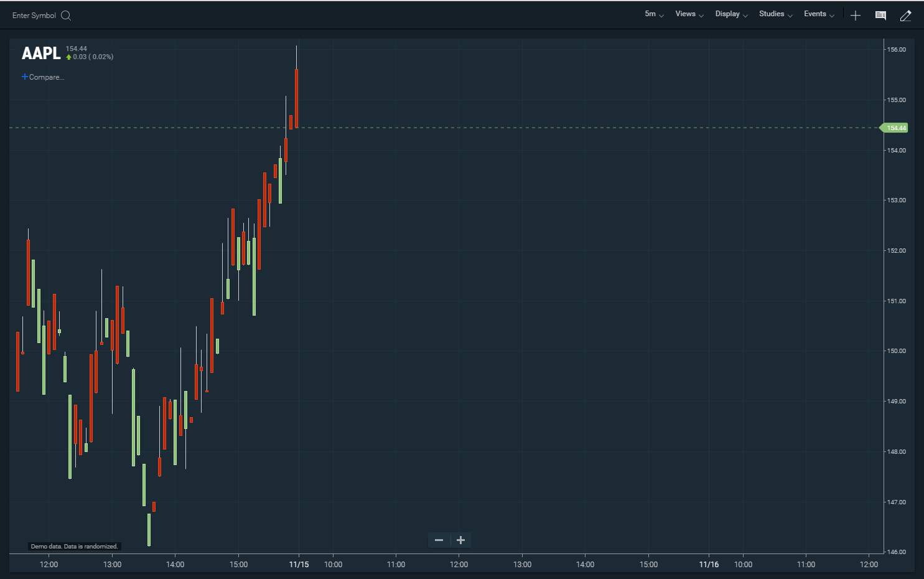924x579 pixels.
Task: Open the Display dropdown menu
Action: point(731,14)
